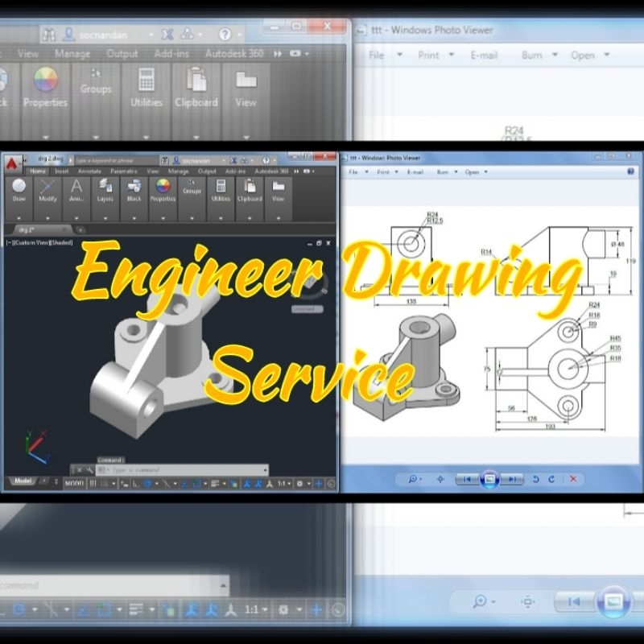The image size is (644, 644).
Task: Click the Block panel icon
Action: (134, 187)
